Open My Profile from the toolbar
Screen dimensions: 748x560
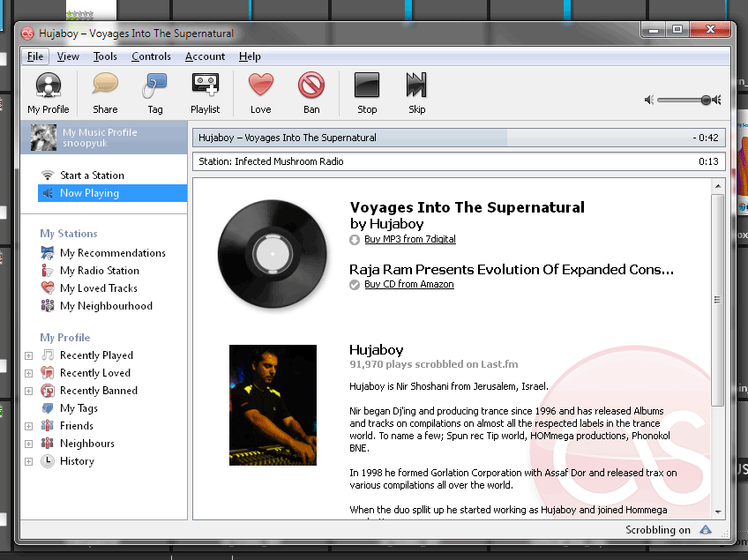coord(49,93)
